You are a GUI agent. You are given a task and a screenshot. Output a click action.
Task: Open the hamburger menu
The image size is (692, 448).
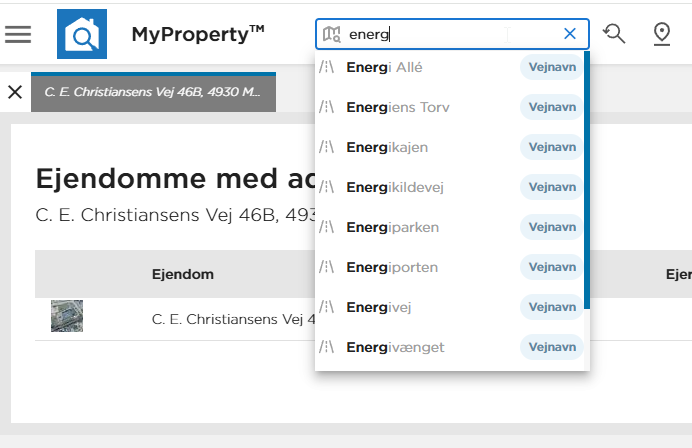(x=18, y=34)
